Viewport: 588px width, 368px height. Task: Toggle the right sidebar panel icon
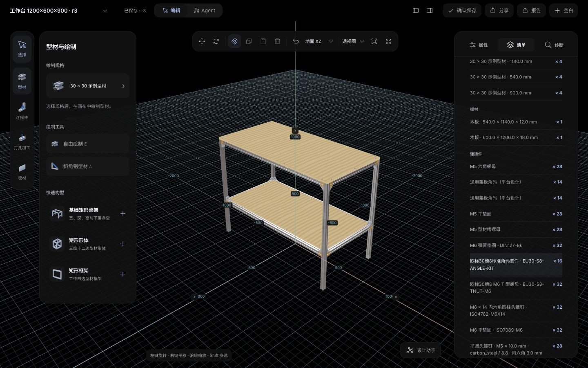[430, 11]
